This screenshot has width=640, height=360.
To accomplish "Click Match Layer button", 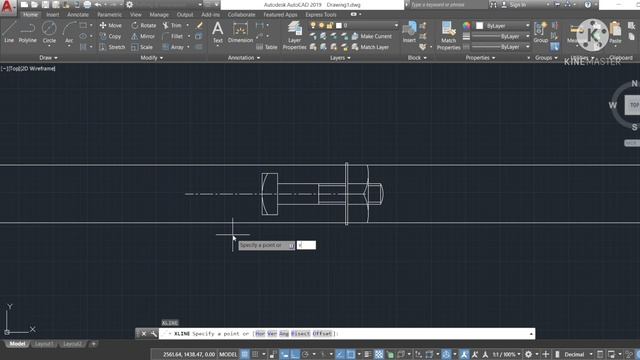I will tap(371, 47).
